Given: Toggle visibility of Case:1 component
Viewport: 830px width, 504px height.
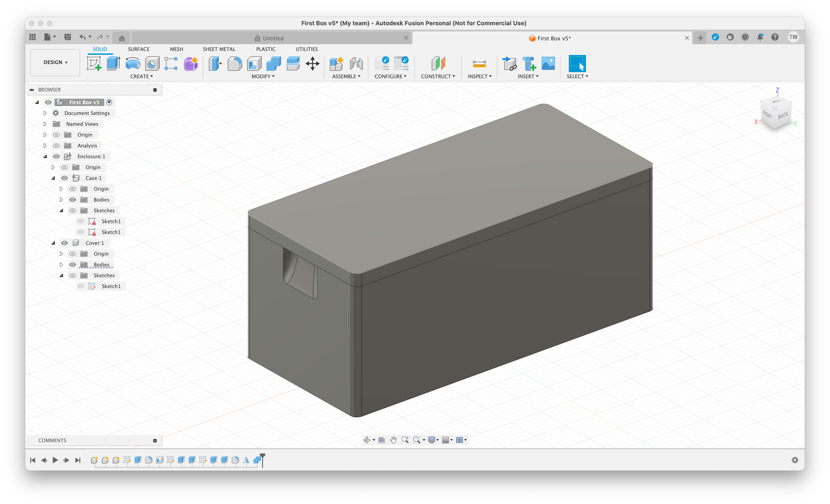Looking at the screenshot, I should point(64,178).
